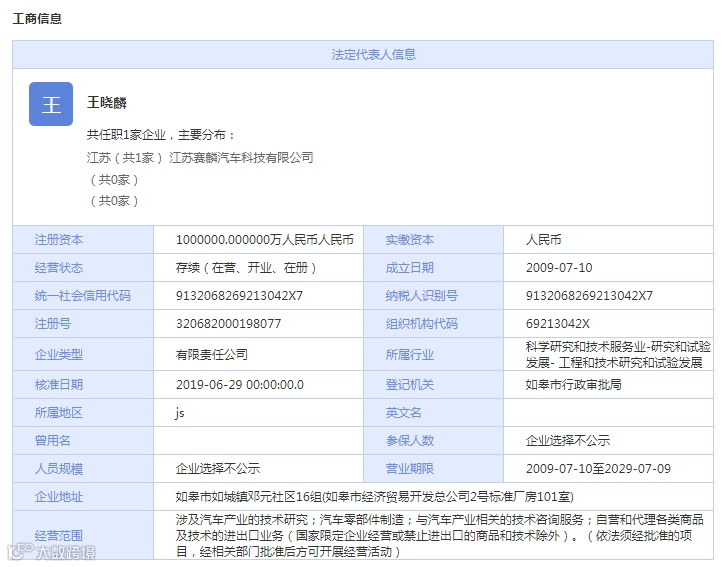722x567 pixels.
Task: Select registration authority 如皋市行政审批局
Action: point(574,385)
